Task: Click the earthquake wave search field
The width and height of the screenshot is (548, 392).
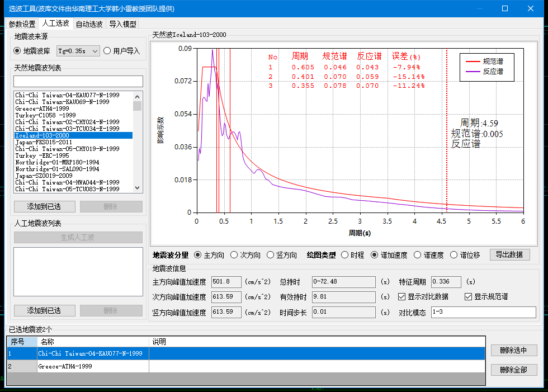Action: [78, 82]
